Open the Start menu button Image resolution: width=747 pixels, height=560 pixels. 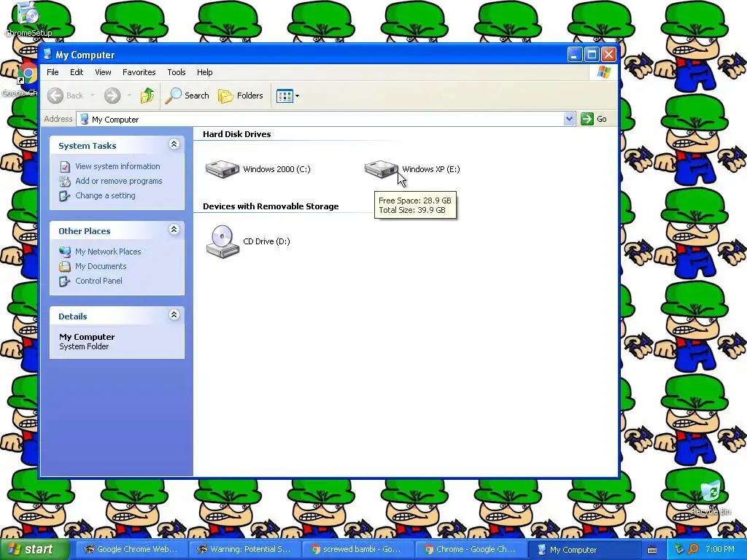(x=35, y=549)
